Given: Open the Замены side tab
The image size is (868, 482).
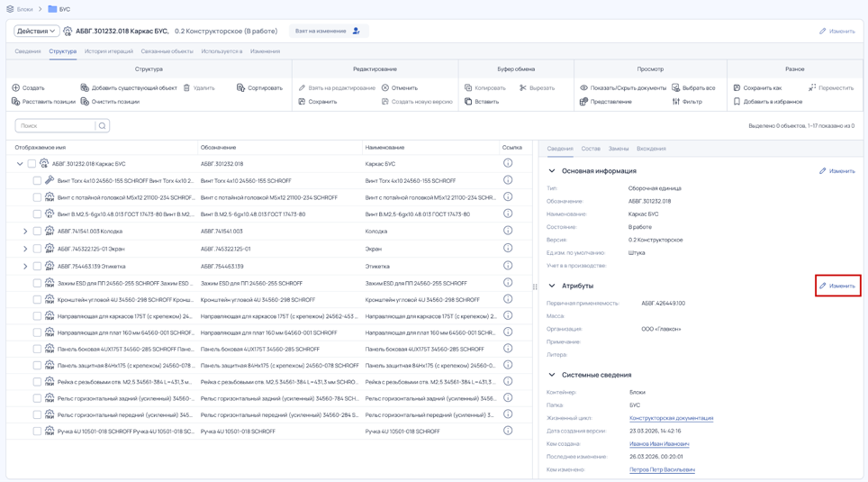Looking at the screenshot, I should tap(619, 149).
